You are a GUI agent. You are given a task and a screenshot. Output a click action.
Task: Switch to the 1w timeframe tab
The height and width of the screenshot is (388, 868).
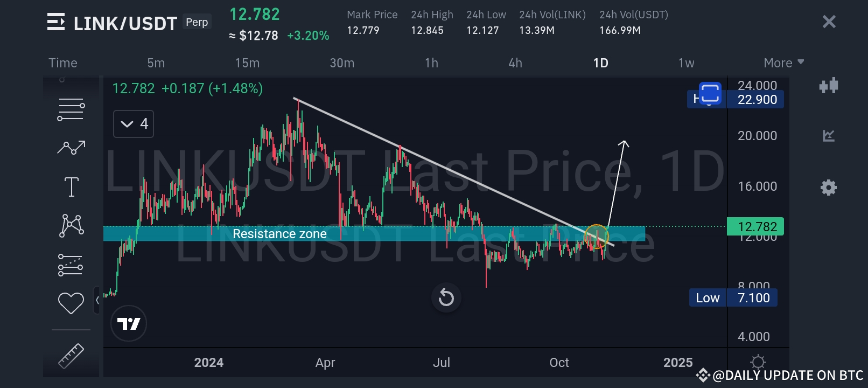coord(686,63)
